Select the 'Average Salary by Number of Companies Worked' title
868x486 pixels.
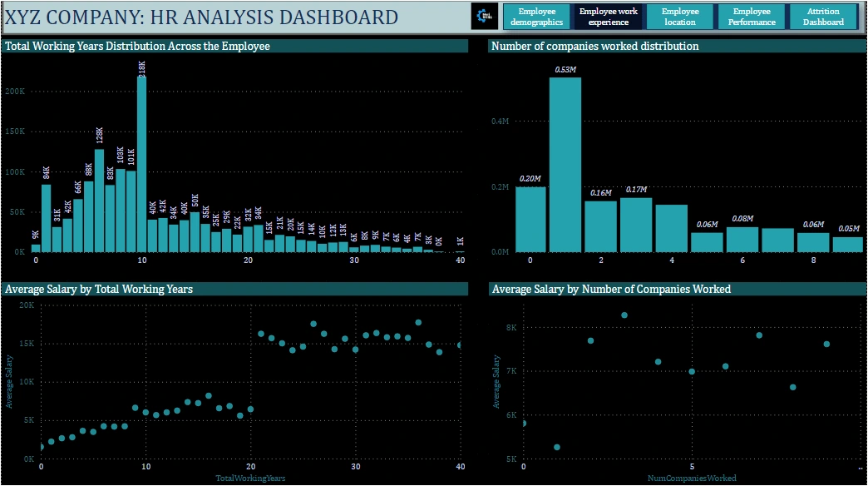(612, 289)
